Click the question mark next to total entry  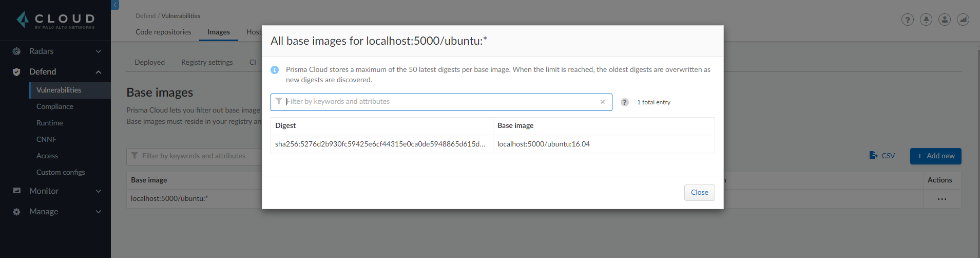tap(625, 102)
